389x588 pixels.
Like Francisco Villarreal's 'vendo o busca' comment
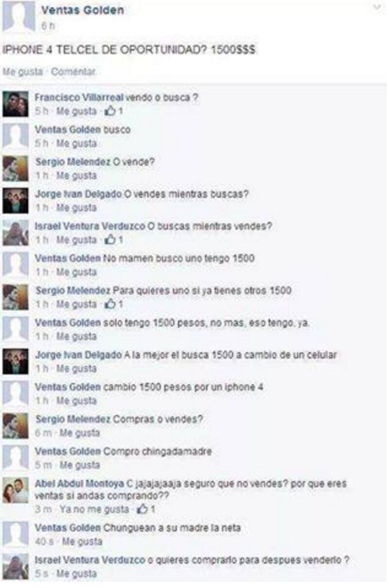click(76, 111)
